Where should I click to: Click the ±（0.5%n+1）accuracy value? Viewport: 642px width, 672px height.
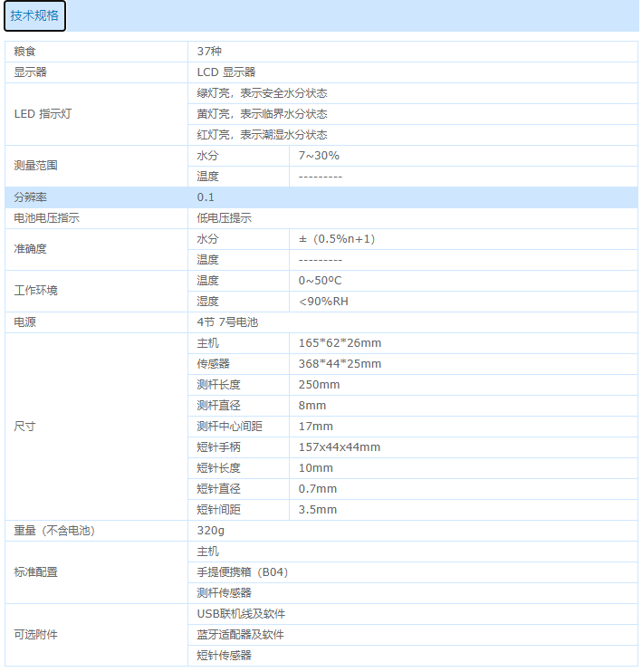[x=337, y=239]
